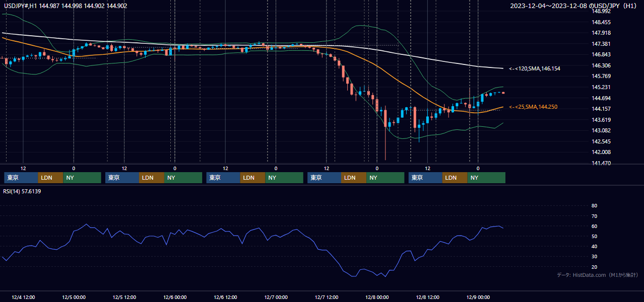
Task: Click the 12/5 00:00 time axis label
Action: coord(74,297)
